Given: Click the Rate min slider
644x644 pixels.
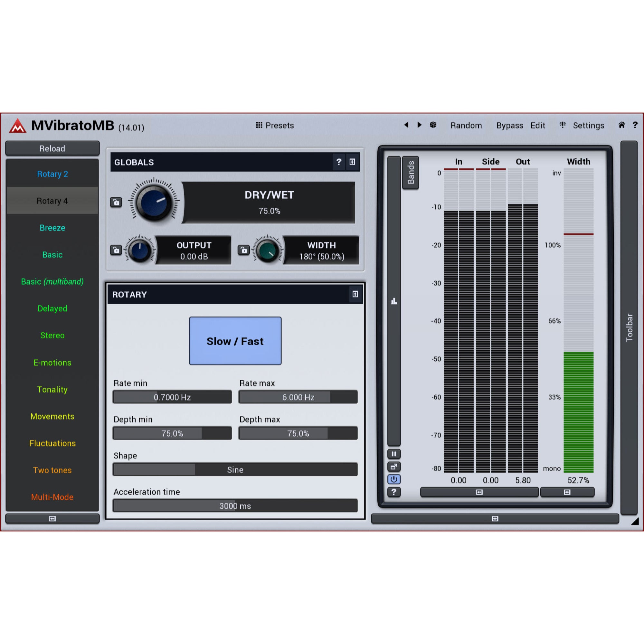Looking at the screenshot, I should 172,397.
